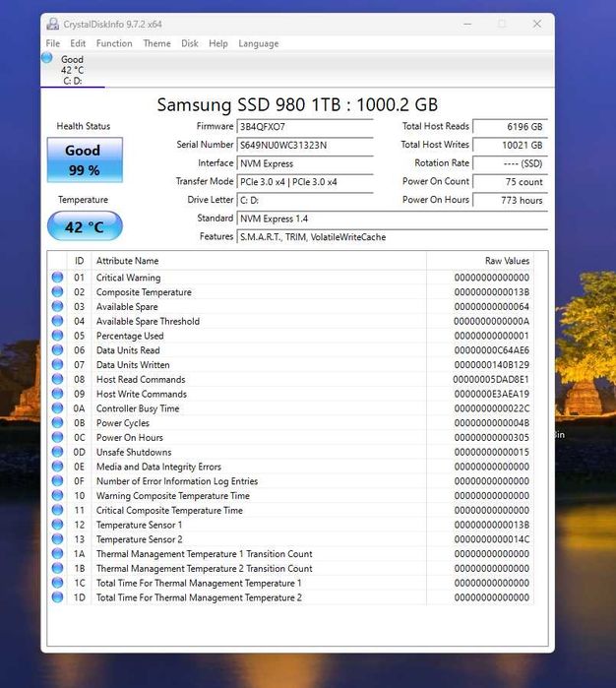The height and width of the screenshot is (688, 616).
Task: Open the Language menu
Action: [x=259, y=43]
